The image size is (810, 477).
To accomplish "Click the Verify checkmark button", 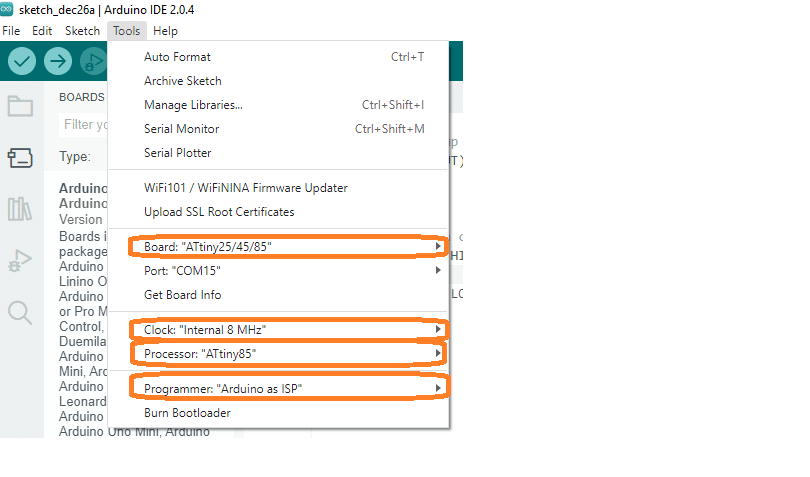I will pos(22,61).
